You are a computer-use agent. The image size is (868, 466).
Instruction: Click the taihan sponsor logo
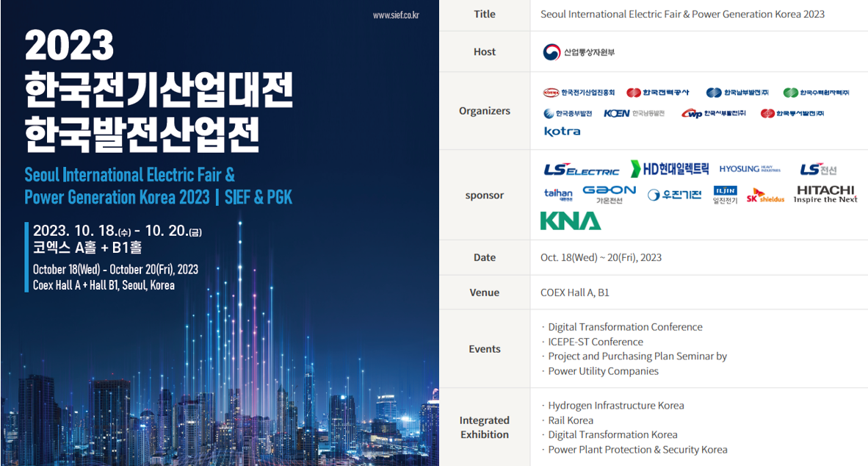tap(558, 194)
